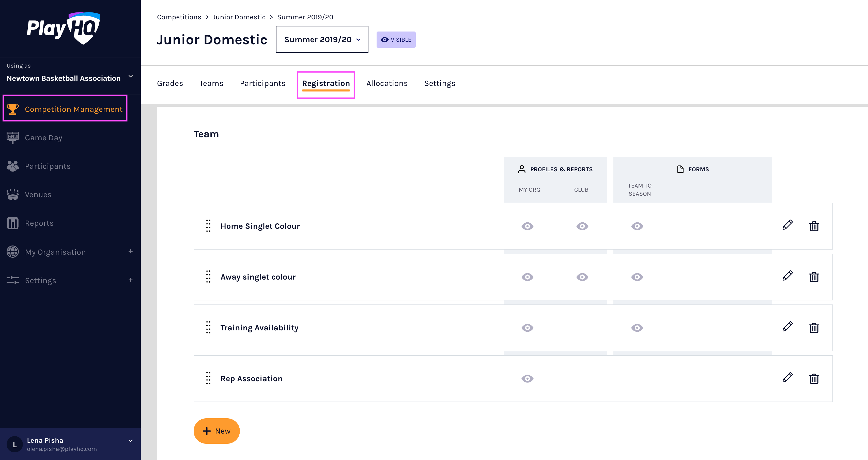The height and width of the screenshot is (460, 868).
Task: Delete the Away singlet colour field
Action: 814,277
